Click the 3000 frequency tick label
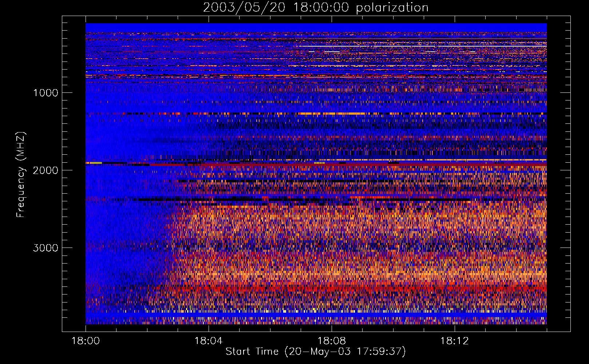 pos(46,248)
